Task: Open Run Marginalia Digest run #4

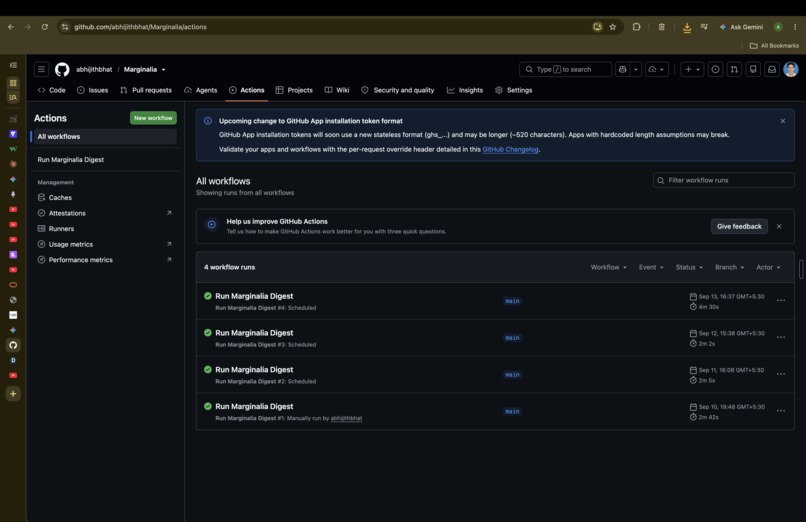Action: pos(254,296)
